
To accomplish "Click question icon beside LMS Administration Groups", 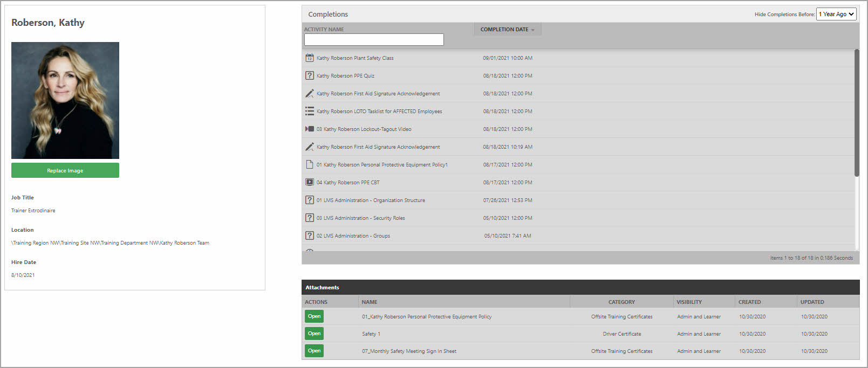I will [x=310, y=235].
